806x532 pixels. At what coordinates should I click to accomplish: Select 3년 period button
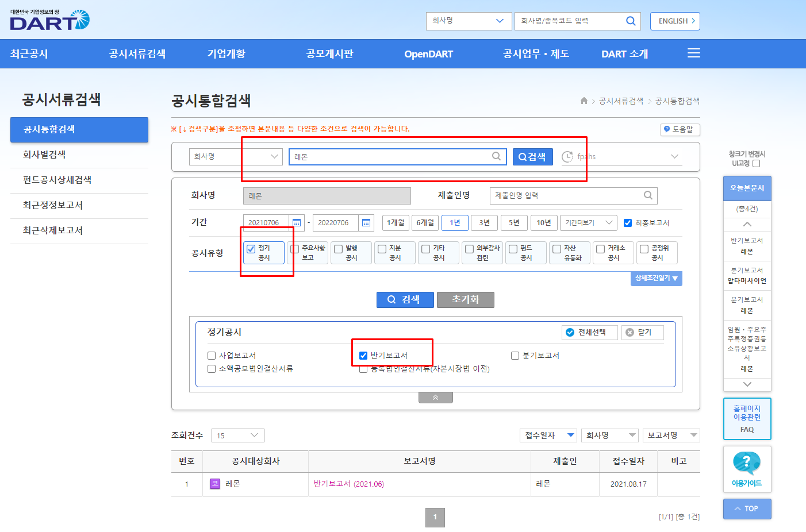pos(485,223)
